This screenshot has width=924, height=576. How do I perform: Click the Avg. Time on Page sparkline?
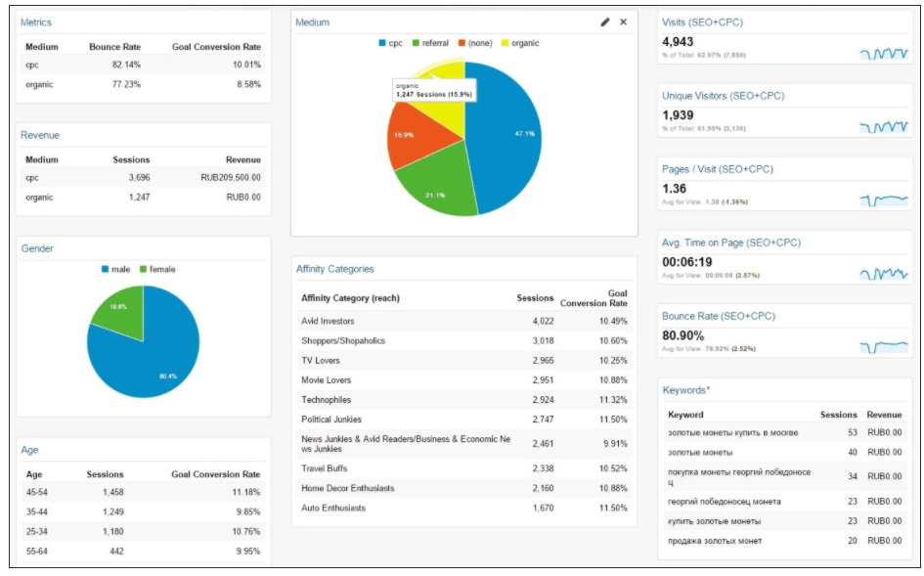click(884, 274)
